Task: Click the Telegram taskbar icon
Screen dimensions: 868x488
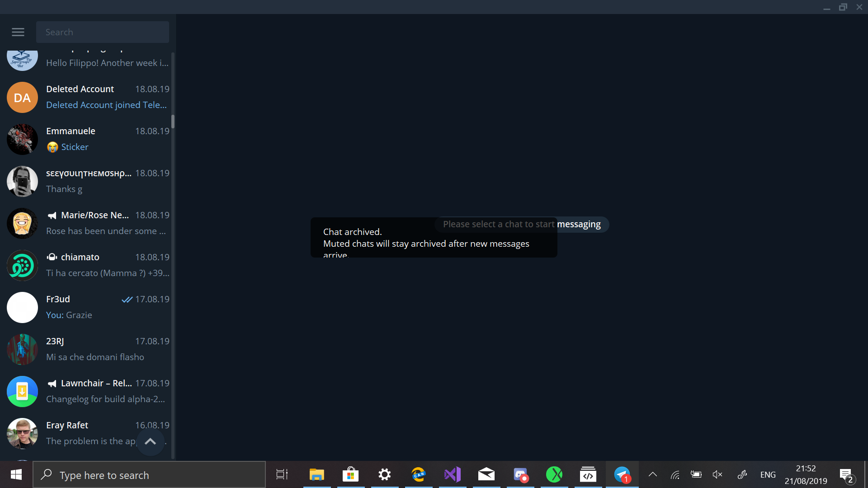Action: point(622,474)
